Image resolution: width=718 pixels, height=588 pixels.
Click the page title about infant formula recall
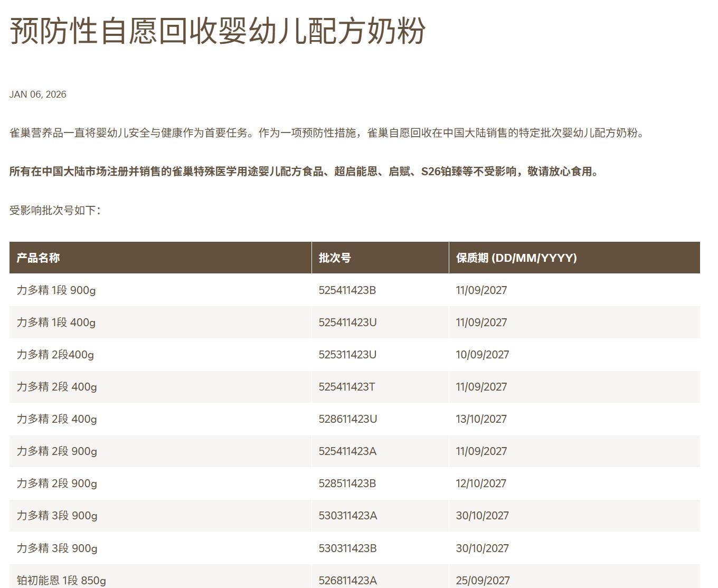pos(218,31)
